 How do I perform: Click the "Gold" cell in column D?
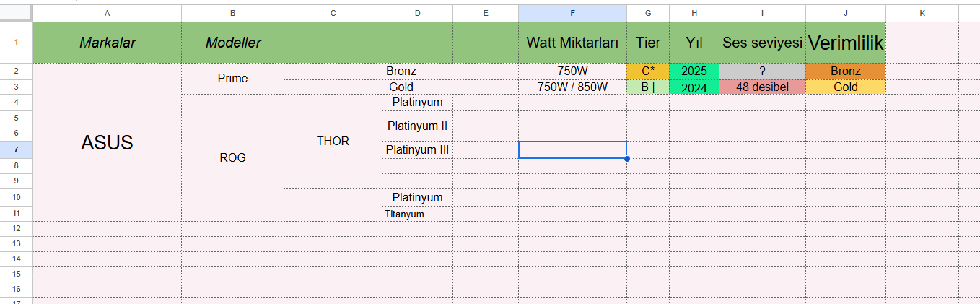pyautogui.click(x=401, y=87)
